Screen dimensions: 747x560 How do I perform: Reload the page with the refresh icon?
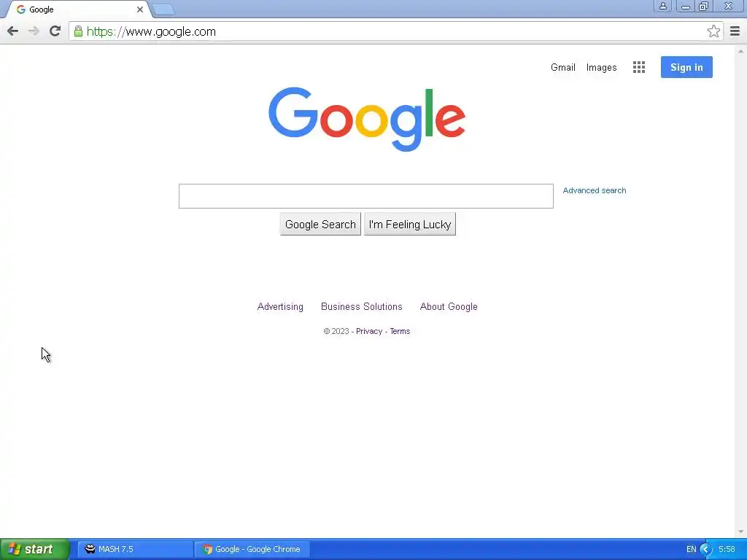tap(55, 31)
